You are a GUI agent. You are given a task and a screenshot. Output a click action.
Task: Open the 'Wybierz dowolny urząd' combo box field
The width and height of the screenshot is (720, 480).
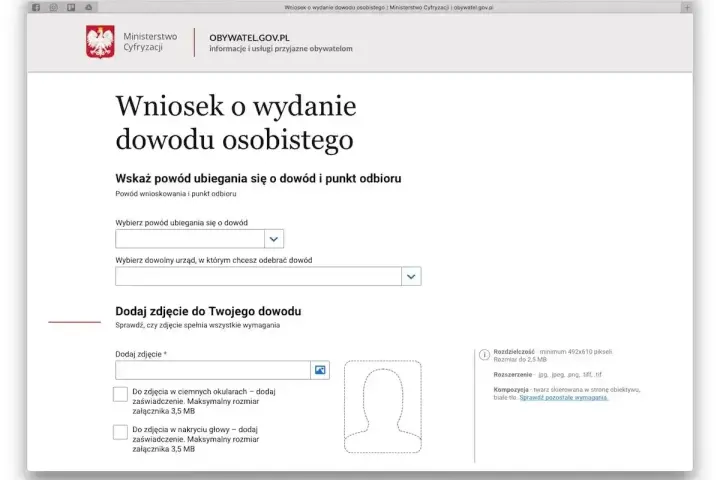coord(268,277)
